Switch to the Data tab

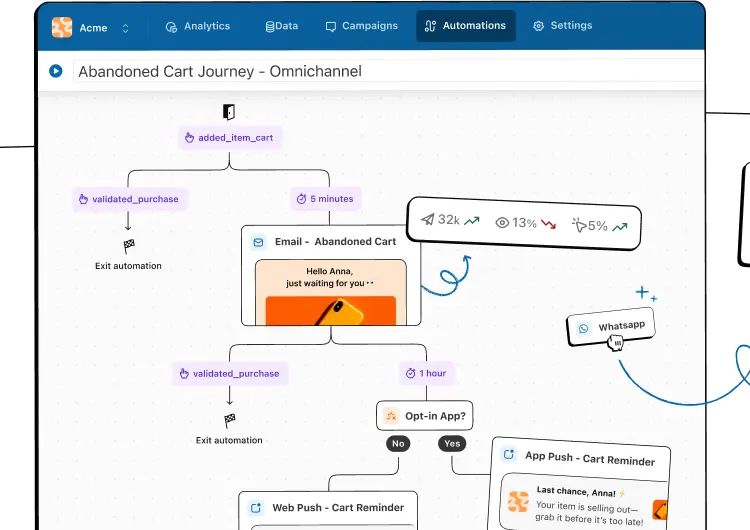(282, 26)
